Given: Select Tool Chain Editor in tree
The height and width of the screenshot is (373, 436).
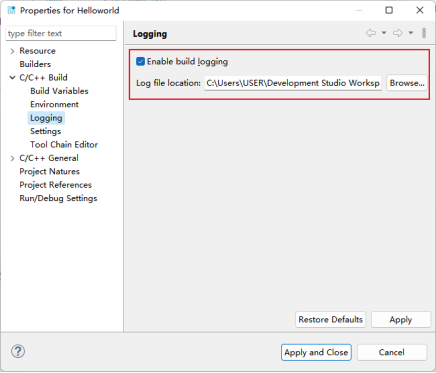Looking at the screenshot, I should click(64, 145).
